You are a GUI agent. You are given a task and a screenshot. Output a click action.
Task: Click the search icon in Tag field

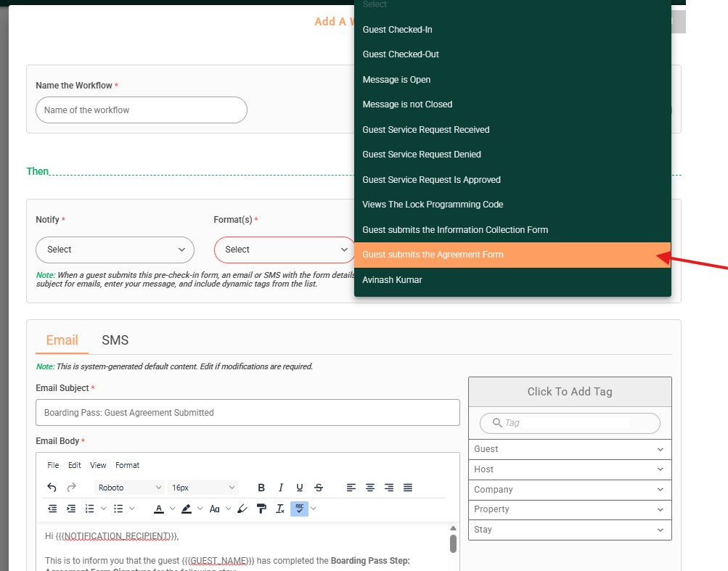[x=497, y=422]
